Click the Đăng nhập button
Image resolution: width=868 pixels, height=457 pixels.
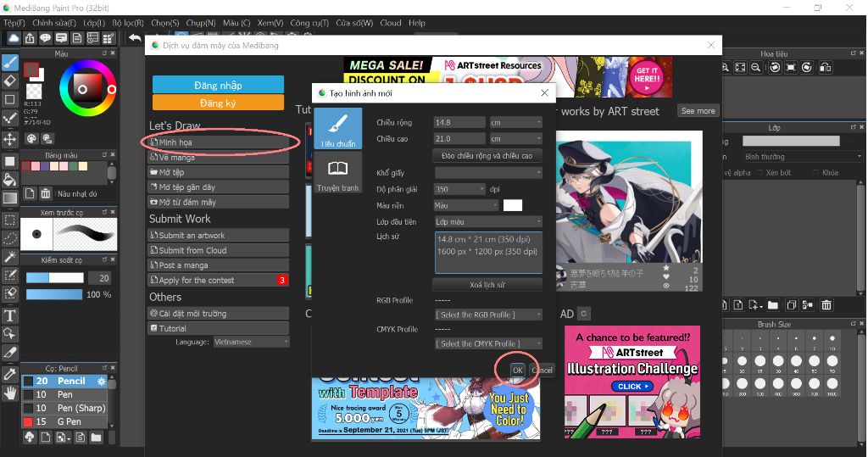coord(218,85)
